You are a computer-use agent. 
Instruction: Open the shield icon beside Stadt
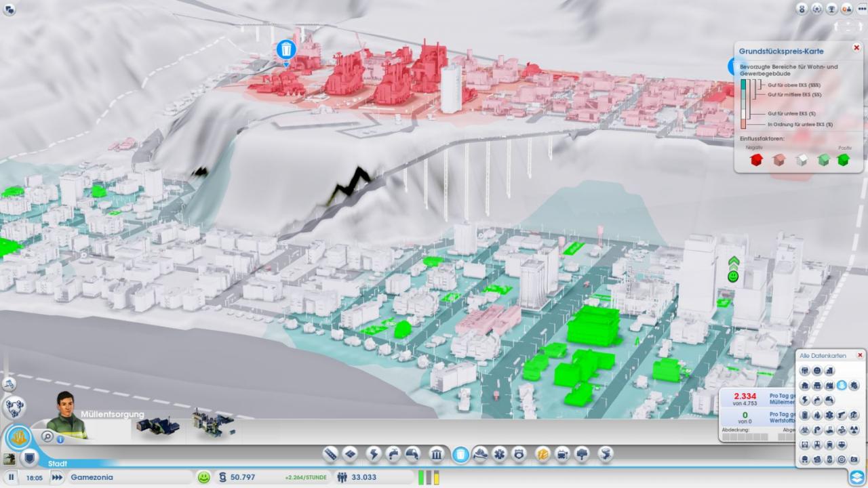click(x=28, y=459)
